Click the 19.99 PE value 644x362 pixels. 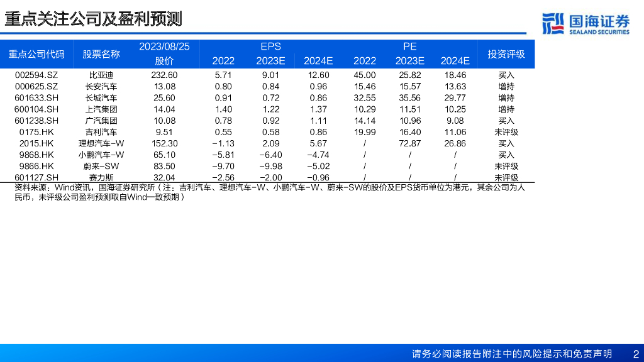tap(365, 132)
